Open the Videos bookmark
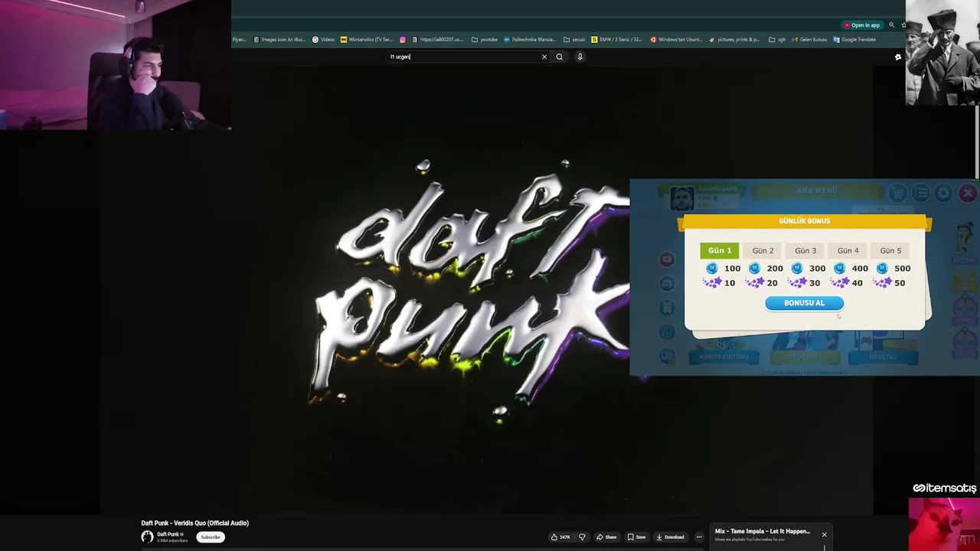980x551 pixels. 324,40
